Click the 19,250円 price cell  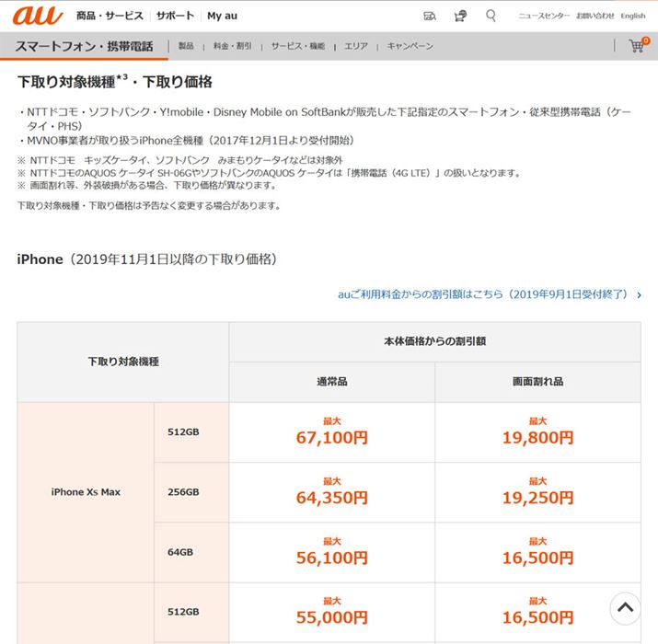538,492
